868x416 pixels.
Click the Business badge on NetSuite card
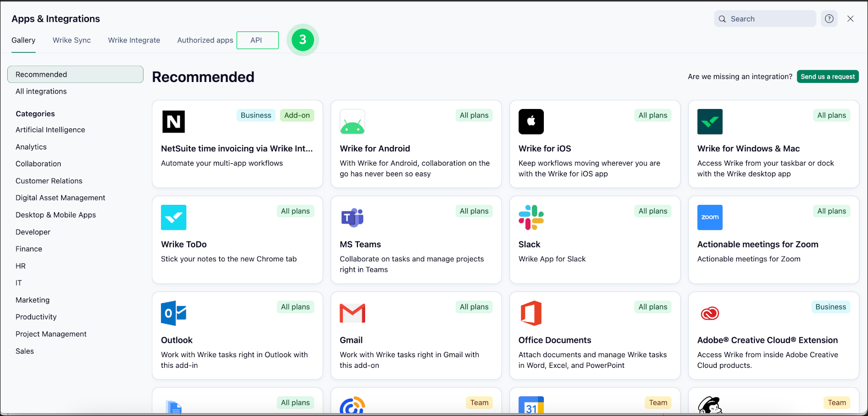[256, 115]
